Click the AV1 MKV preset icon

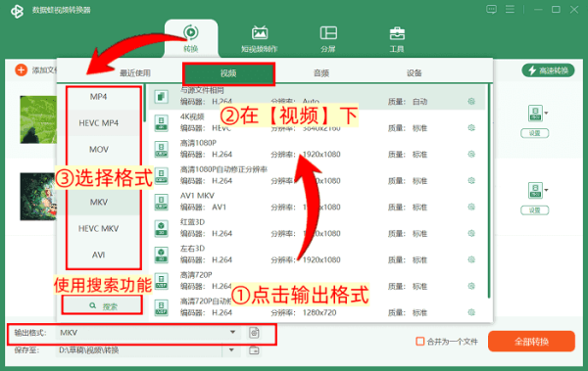click(x=162, y=202)
